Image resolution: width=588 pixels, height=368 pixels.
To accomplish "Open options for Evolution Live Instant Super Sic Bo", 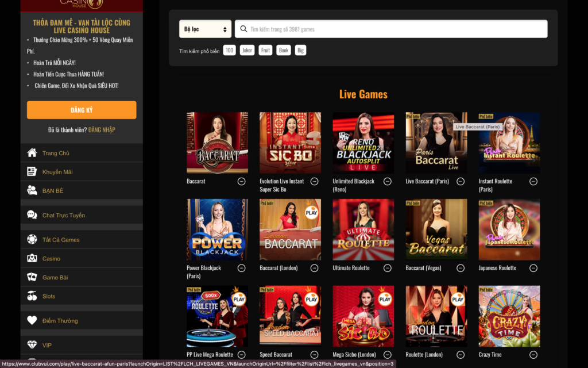I will click(314, 181).
